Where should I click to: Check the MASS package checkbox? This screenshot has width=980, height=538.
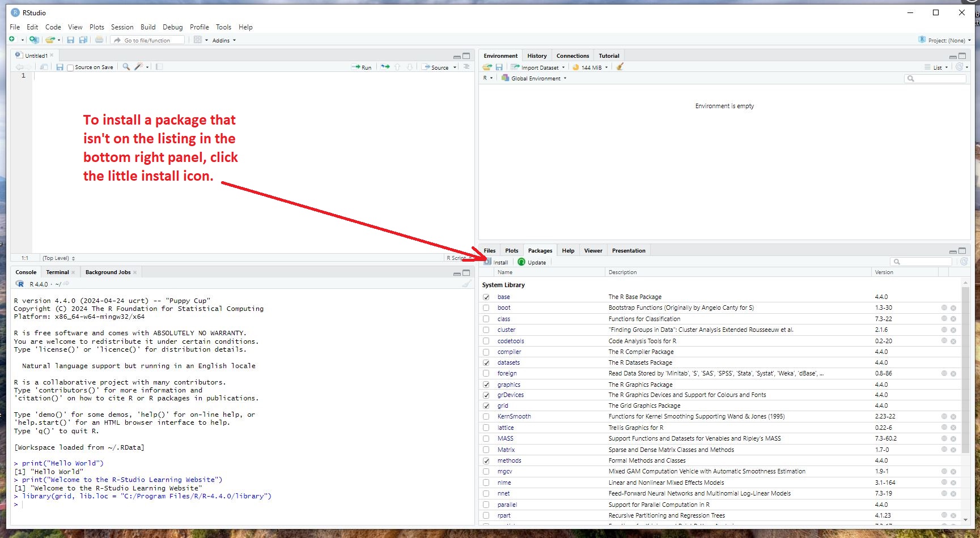click(486, 438)
